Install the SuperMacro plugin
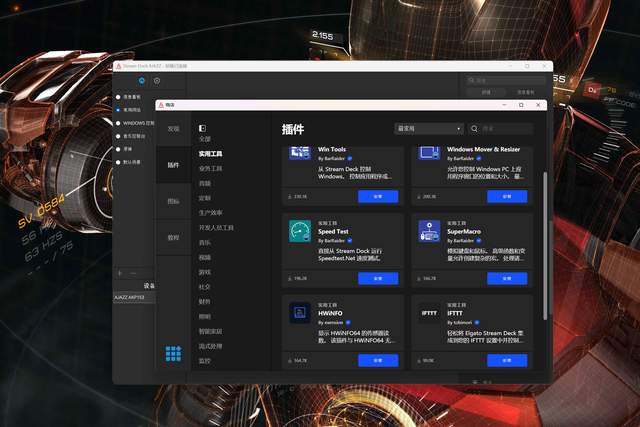 tap(507, 278)
